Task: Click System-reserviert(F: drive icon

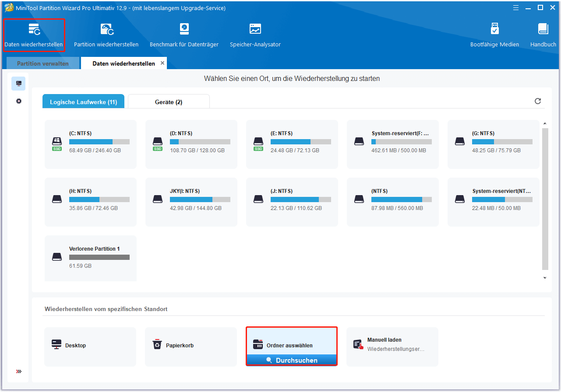Action: 359,141
